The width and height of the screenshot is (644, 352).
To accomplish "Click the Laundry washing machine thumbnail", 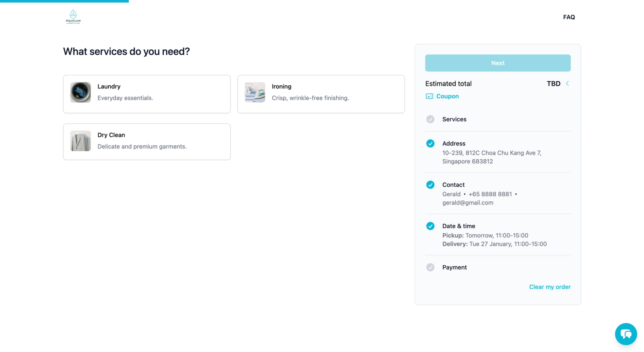I will point(80,92).
